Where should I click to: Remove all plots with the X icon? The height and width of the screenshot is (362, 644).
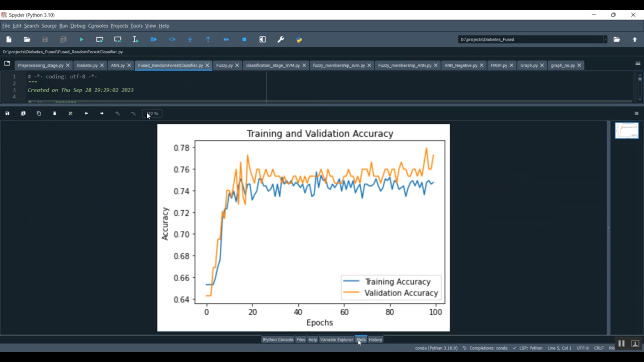(70, 114)
